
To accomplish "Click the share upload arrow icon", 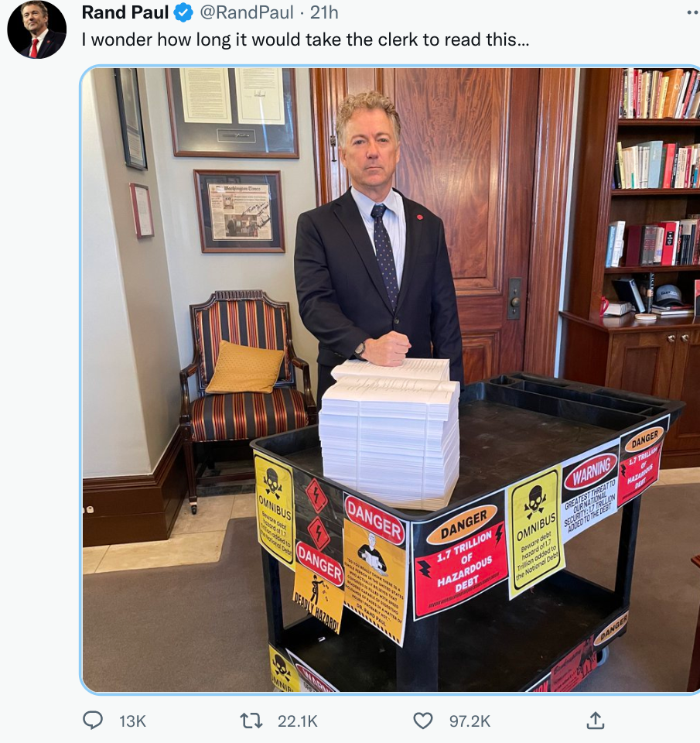I will point(596,721).
